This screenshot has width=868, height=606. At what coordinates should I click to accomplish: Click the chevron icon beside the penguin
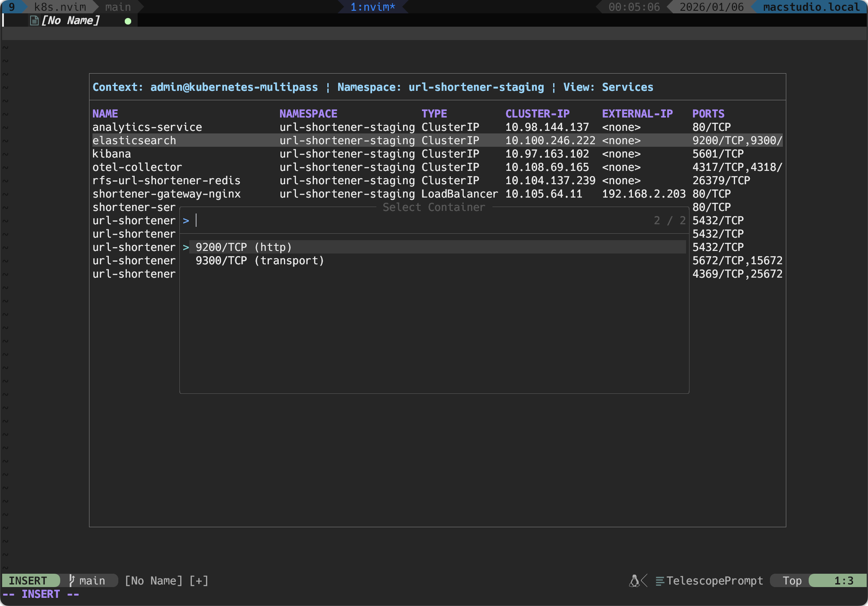click(x=644, y=581)
